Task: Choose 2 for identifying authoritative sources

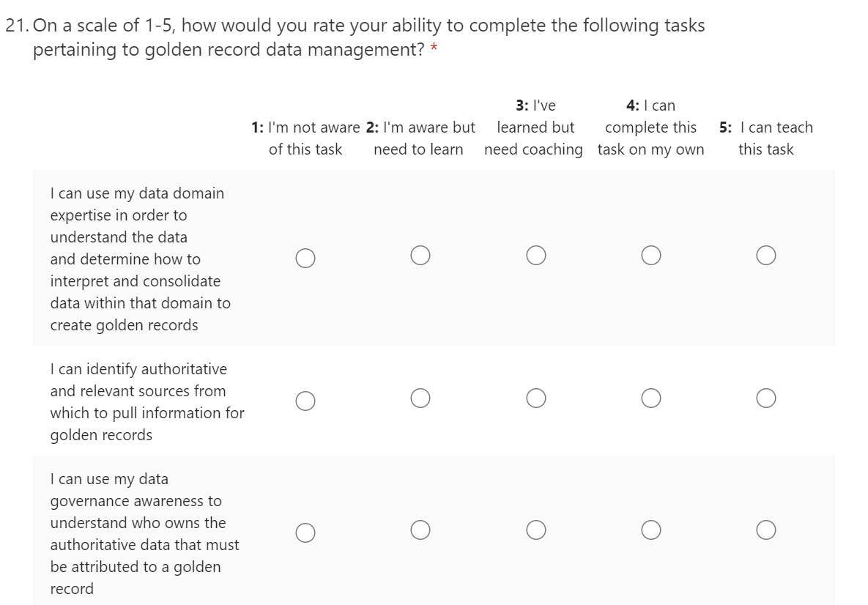Action: pyautogui.click(x=420, y=398)
